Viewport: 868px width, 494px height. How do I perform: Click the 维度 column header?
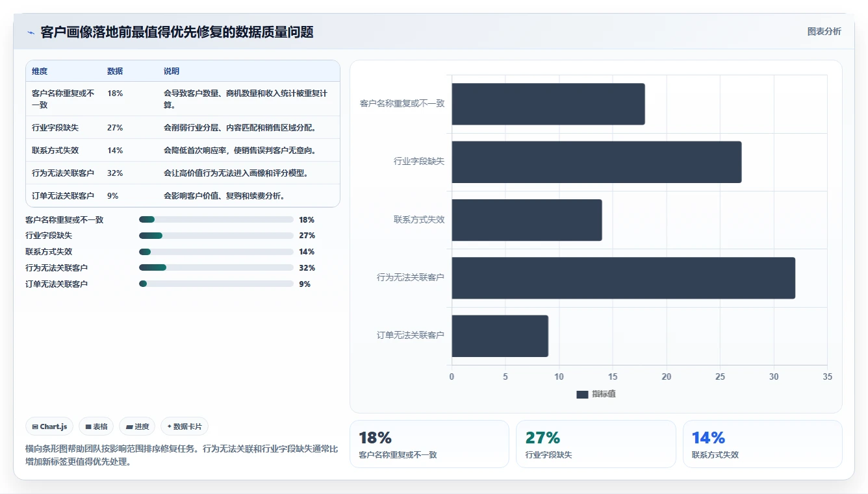point(40,71)
